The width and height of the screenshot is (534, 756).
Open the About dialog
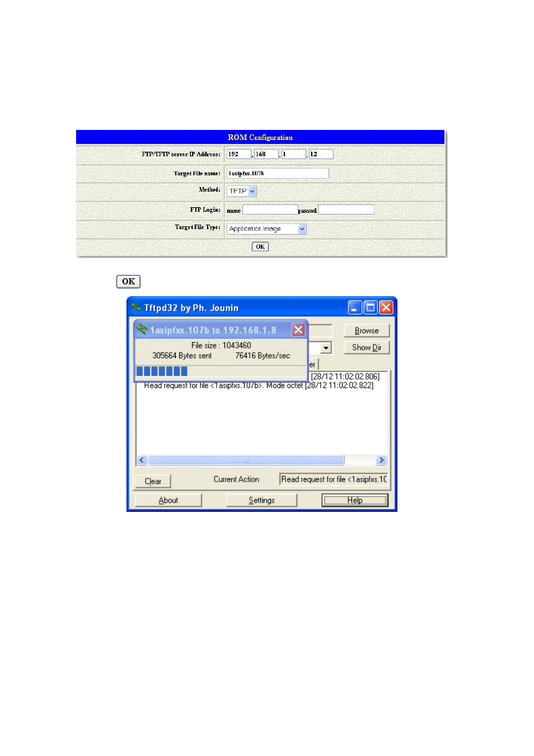pos(168,501)
